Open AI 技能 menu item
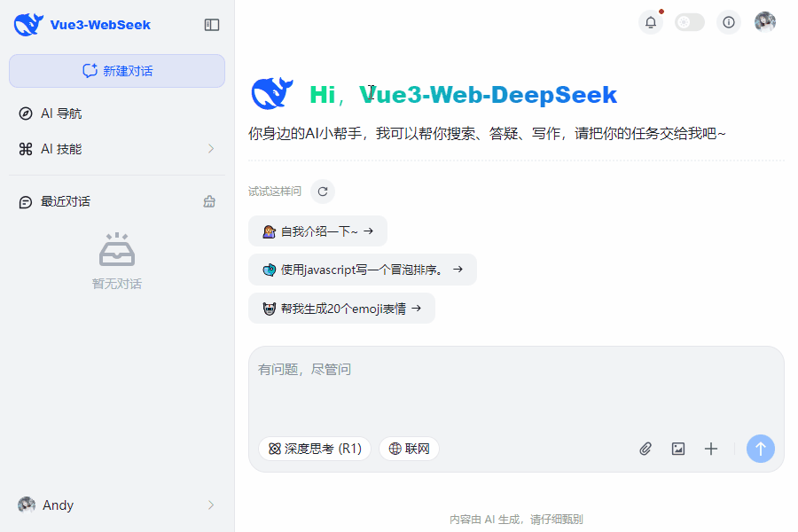This screenshot has height=532, width=798. pos(117,149)
